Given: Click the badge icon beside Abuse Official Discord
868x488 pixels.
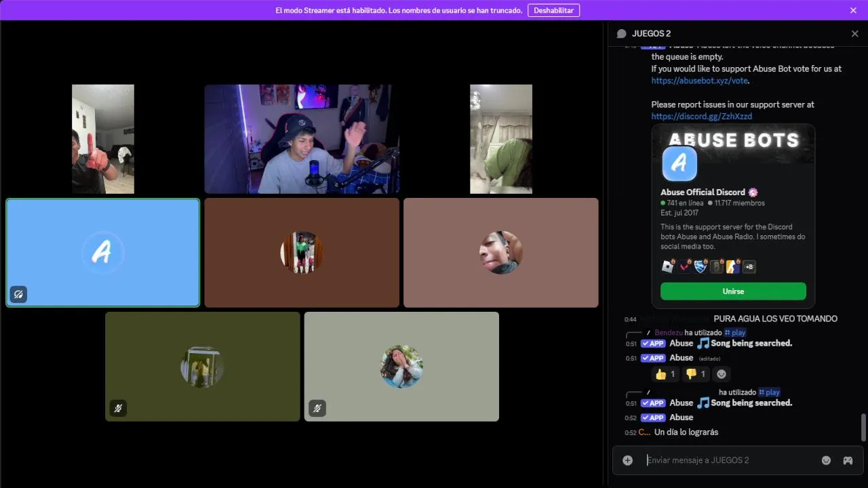Looking at the screenshot, I should coord(753,192).
